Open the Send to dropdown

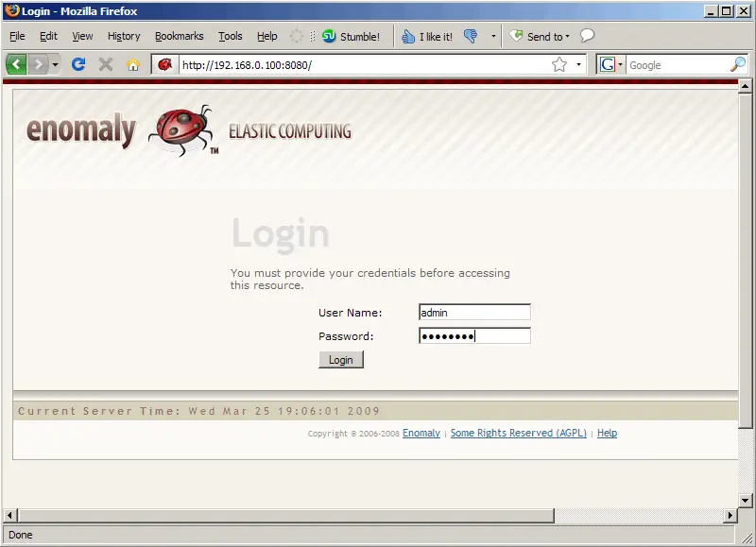[x=540, y=36]
